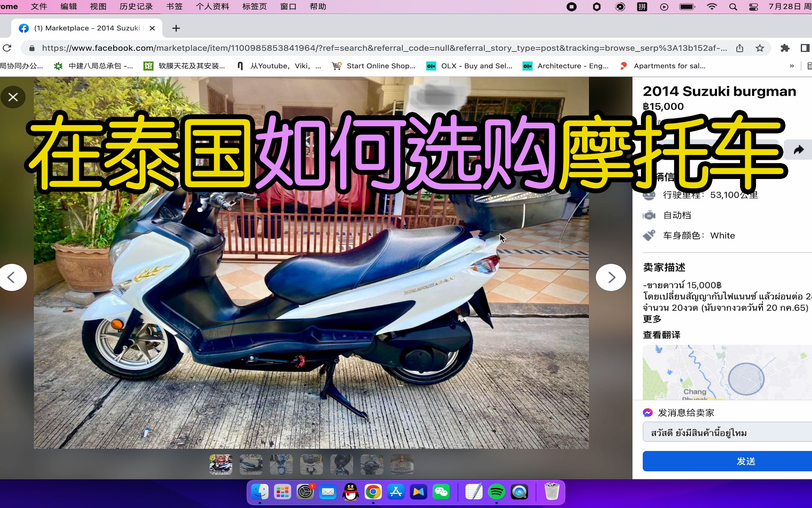Image resolution: width=812 pixels, height=508 pixels.
Task: Open the Chrome extensions puzzle icon
Action: (x=785, y=48)
